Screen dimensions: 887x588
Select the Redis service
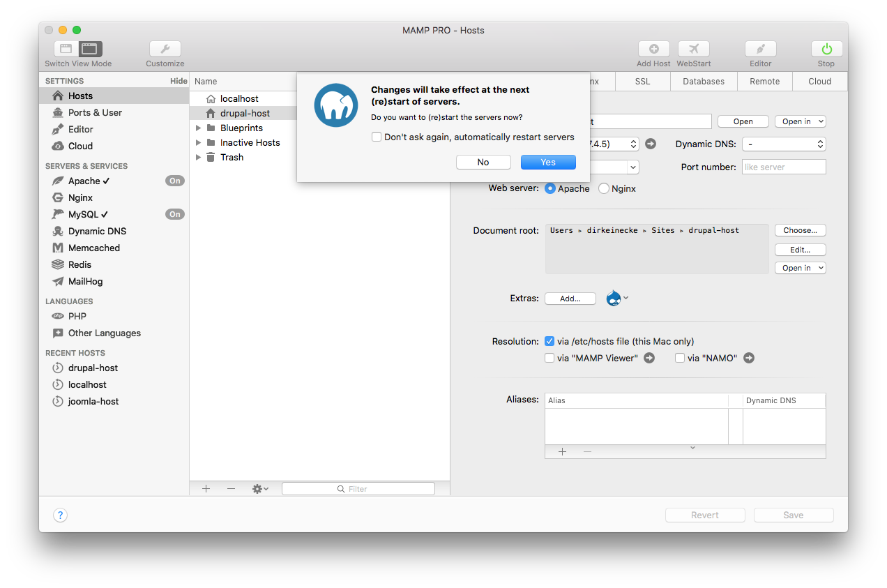pos(79,264)
